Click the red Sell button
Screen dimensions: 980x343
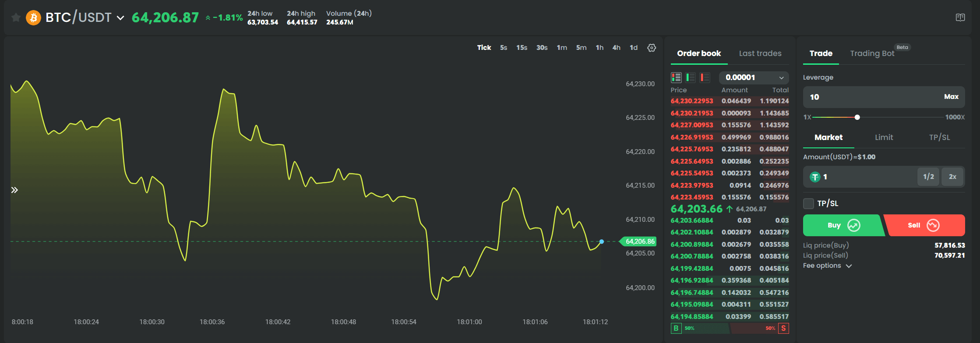point(924,225)
